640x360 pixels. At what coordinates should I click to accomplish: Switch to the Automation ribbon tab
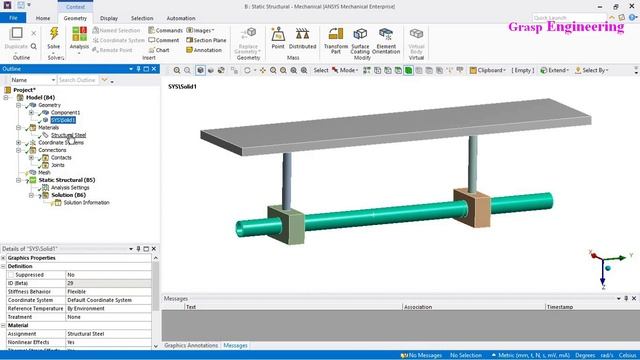pos(181,18)
